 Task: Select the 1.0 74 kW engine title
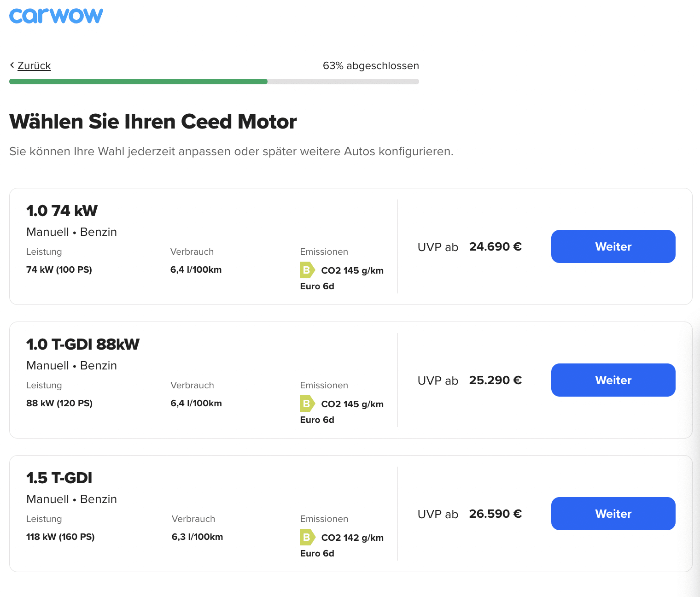point(62,211)
